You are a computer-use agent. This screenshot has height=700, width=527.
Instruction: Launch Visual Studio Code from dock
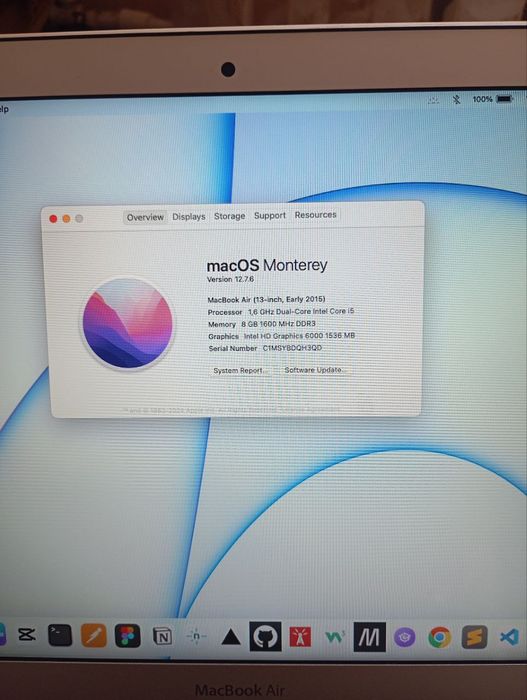(x=510, y=637)
